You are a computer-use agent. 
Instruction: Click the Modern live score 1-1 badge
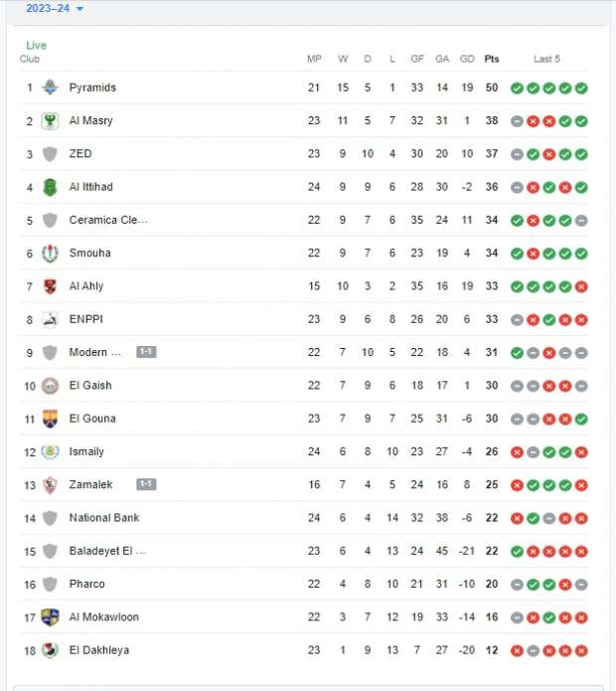click(146, 352)
